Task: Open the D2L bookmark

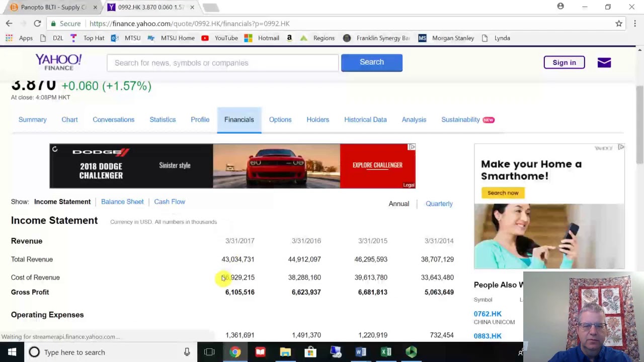Action: pos(51,38)
